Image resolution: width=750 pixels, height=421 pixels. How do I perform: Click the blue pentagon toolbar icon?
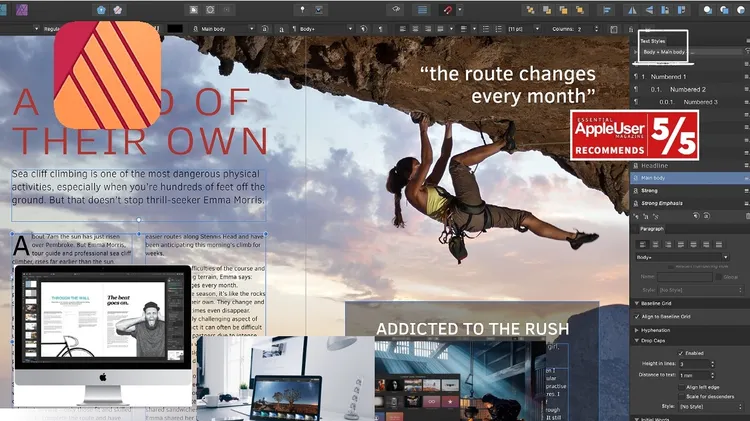click(101, 10)
